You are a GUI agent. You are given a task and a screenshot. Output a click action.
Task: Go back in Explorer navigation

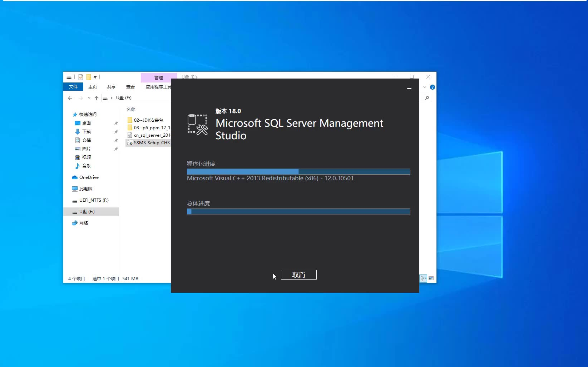pos(70,98)
